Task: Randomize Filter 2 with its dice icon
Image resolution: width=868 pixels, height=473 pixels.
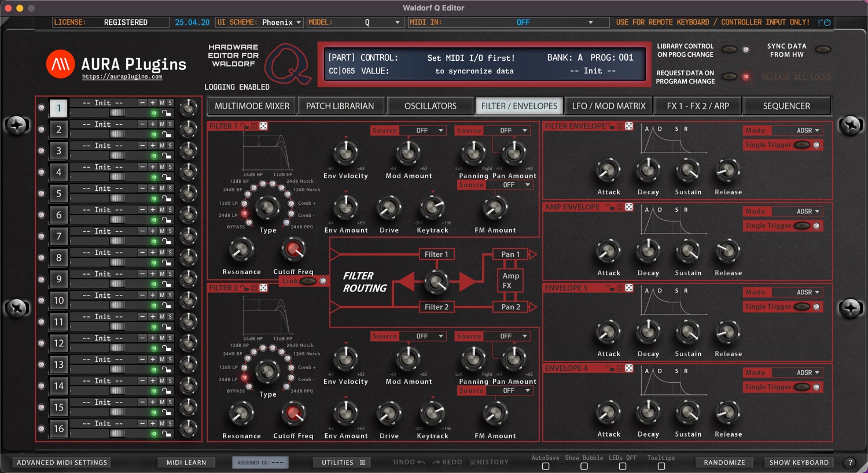Action: (263, 287)
